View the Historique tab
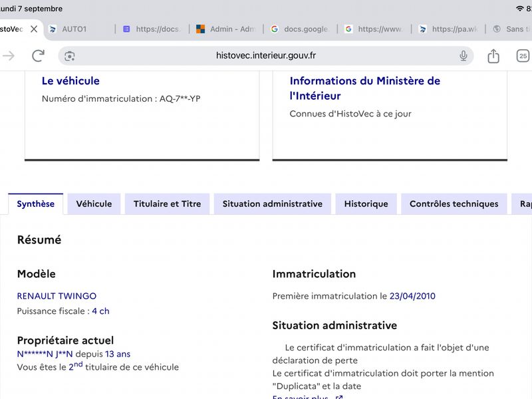 coord(366,204)
